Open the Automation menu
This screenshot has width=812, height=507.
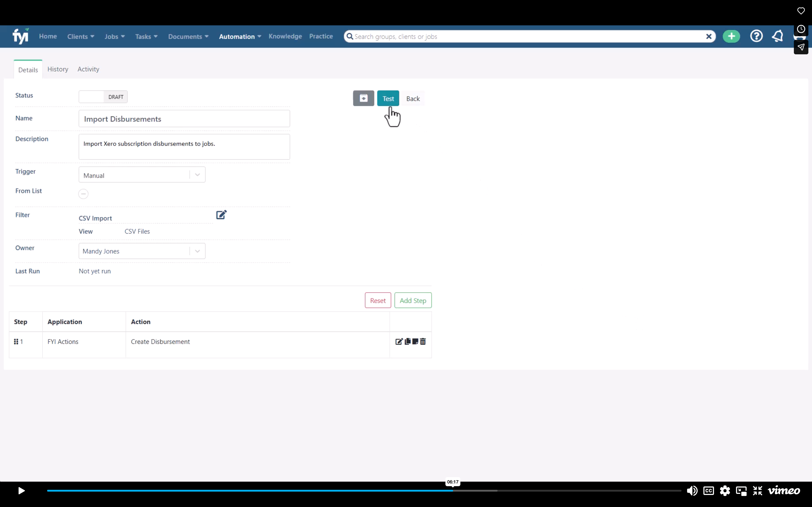click(x=240, y=36)
